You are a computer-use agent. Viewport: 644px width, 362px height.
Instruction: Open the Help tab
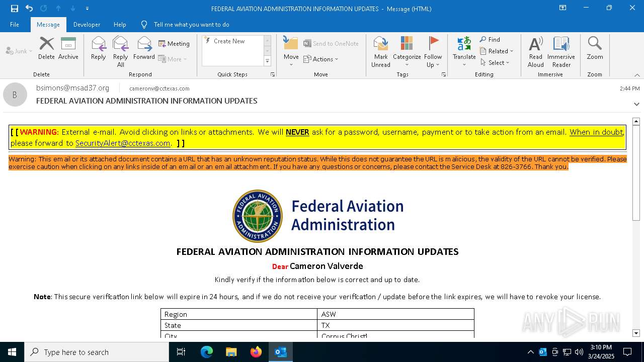point(120,24)
